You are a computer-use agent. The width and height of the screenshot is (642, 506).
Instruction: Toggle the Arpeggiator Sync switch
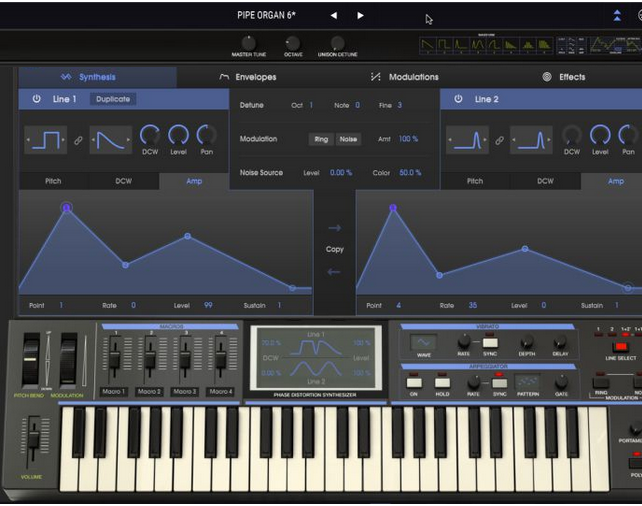(x=500, y=382)
